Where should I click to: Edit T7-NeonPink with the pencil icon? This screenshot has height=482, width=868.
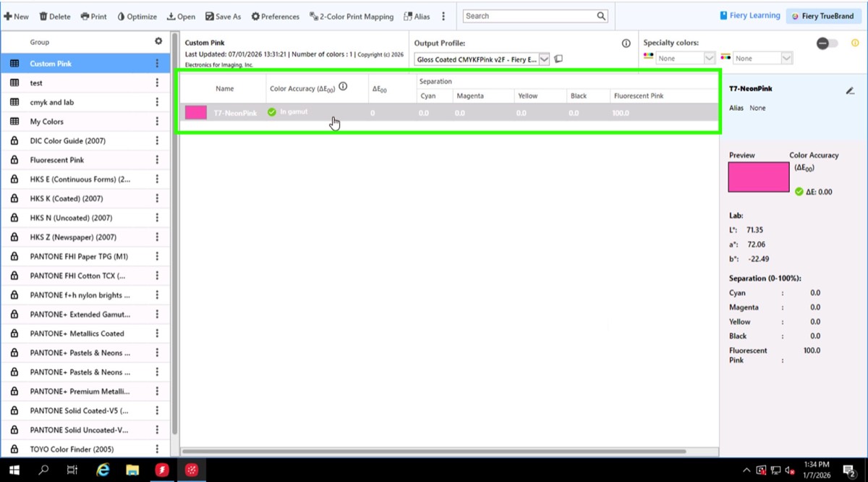[x=850, y=90]
